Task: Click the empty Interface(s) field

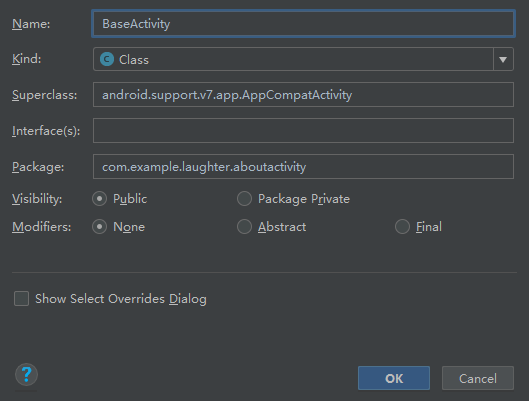Action: click(303, 131)
